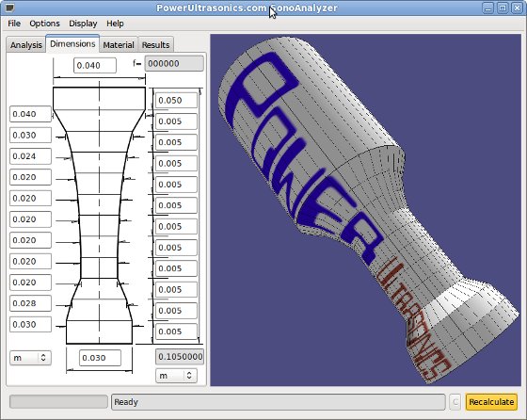The height and width of the screenshot is (420, 527).
Task: Select the Dimensions tab
Action: [72, 43]
